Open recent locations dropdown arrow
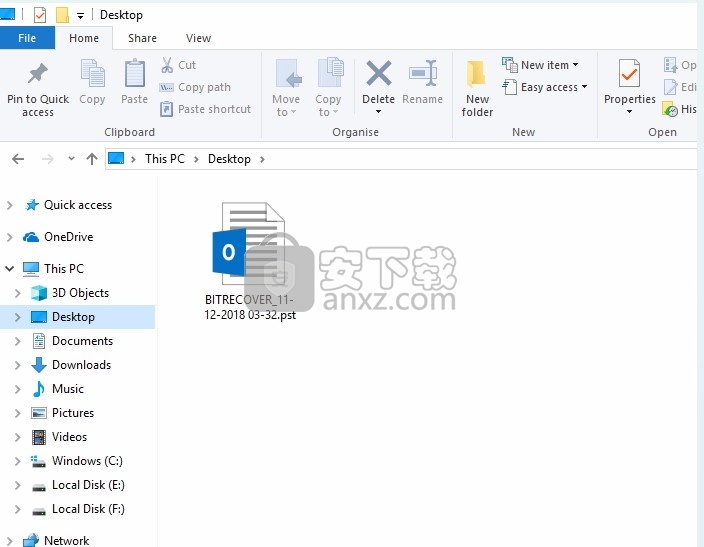 click(71, 159)
